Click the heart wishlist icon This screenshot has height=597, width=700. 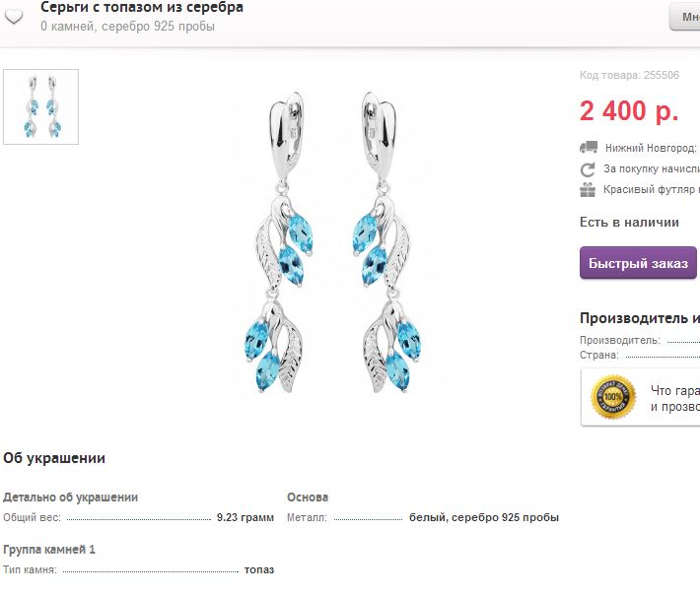pos(14,19)
